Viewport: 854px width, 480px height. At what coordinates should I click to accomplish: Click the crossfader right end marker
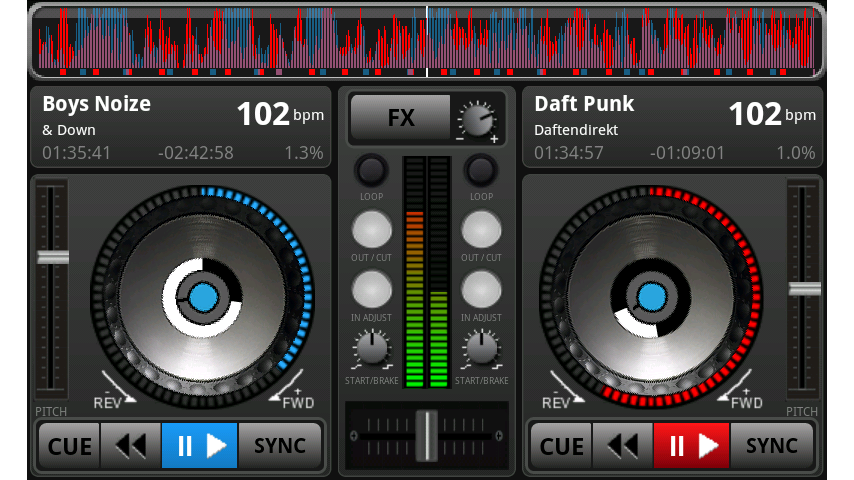[x=499, y=436]
